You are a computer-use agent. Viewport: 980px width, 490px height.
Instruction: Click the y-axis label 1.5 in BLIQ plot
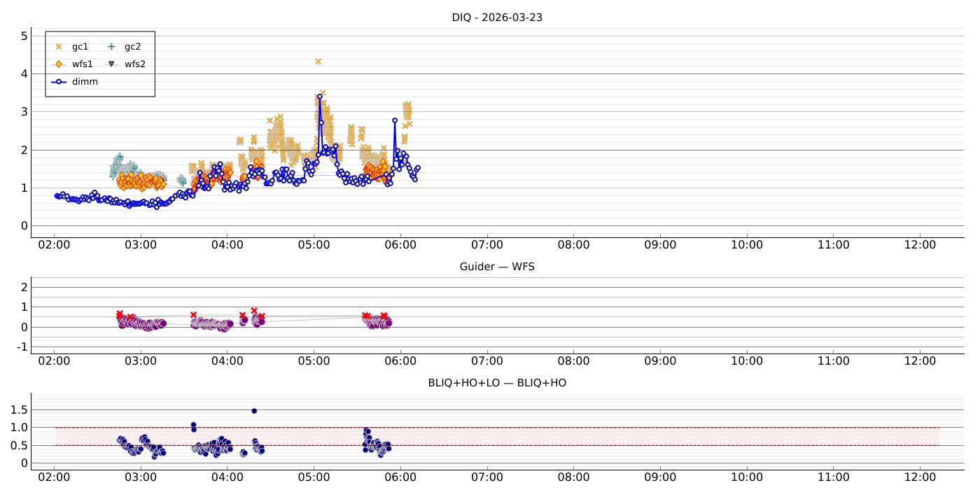(20, 409)
